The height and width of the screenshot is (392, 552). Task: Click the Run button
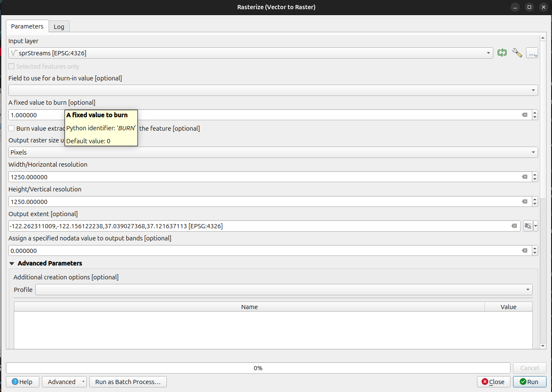pos(529,382)
